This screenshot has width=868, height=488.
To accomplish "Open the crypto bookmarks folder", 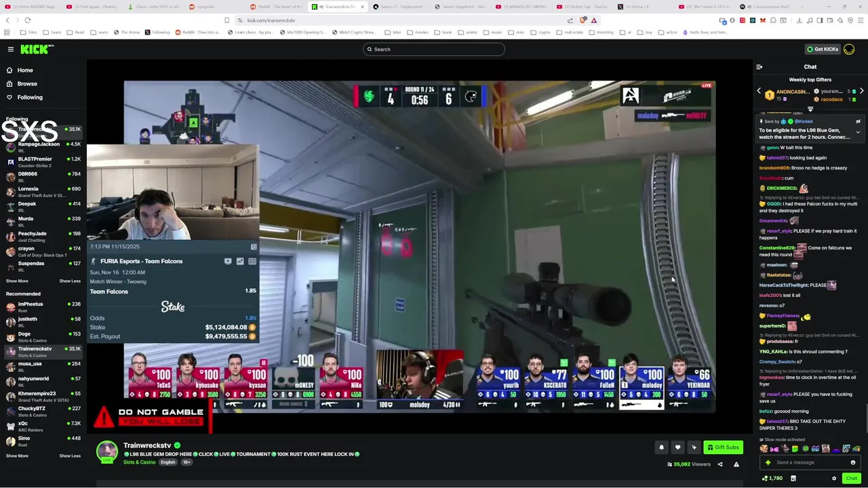I will point(540,33).
